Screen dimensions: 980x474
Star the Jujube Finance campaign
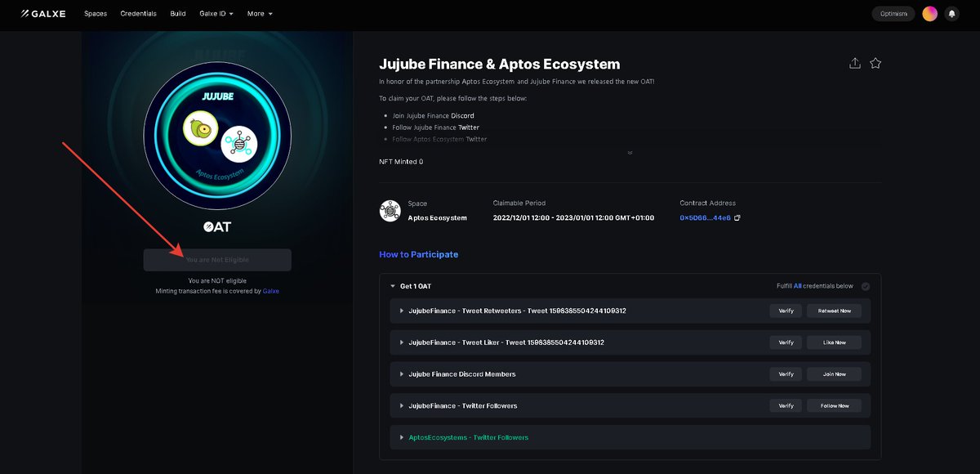click(x=875, y=62)
